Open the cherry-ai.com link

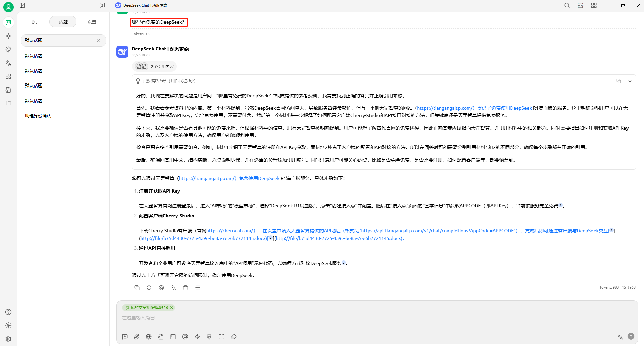tap(231, 231)
